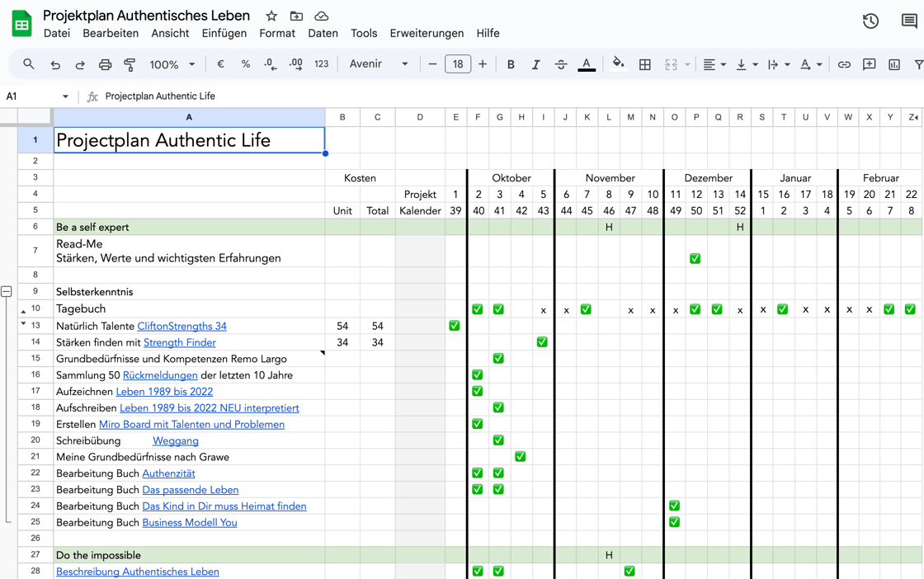The image size is (924, 579).
Task: Open the Einfügen menu
Action: [224, 33]
